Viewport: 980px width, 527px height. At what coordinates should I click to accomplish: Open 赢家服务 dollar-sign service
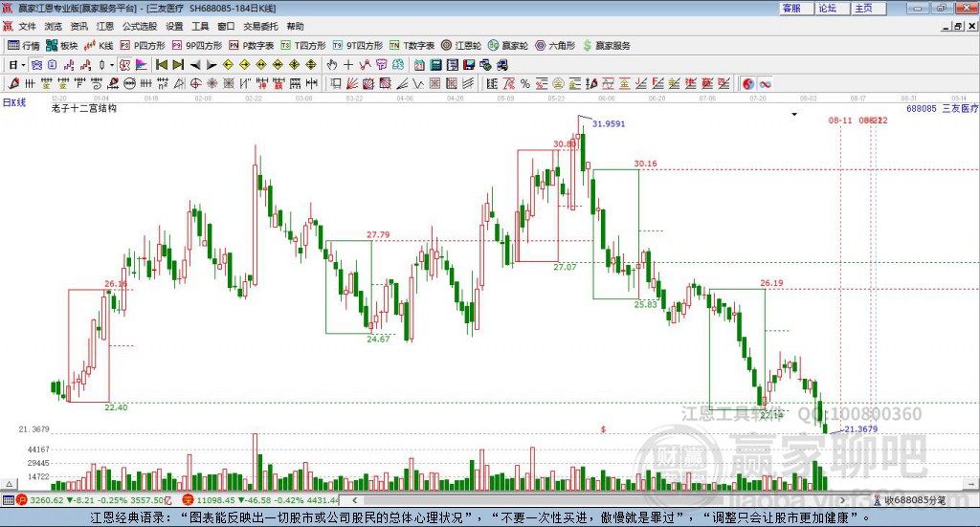(x=607, y=46)
